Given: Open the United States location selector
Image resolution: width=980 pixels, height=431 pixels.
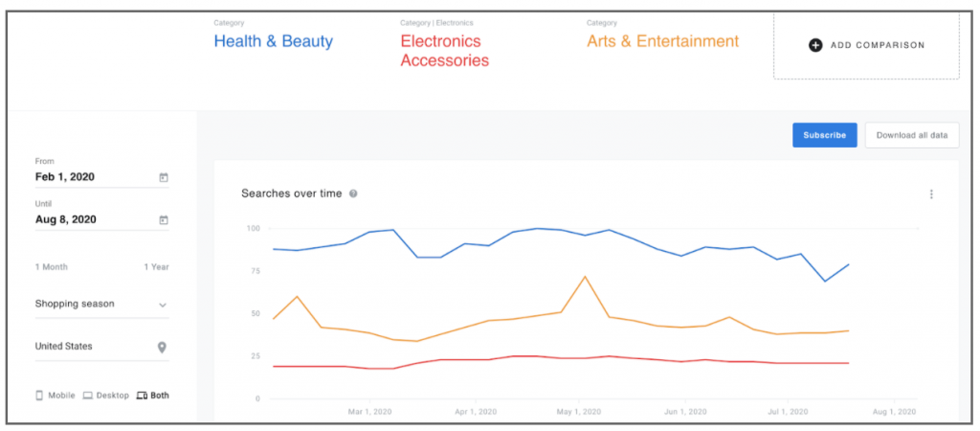Looking at the screenshot, I should 91,347.
